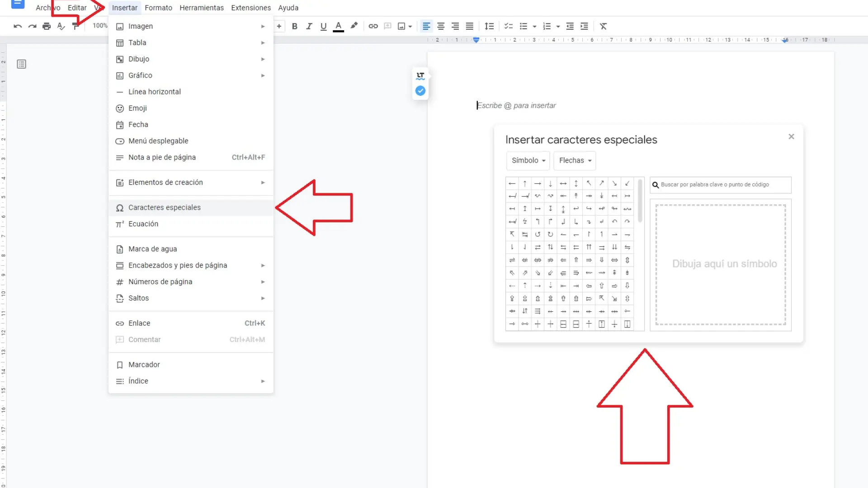Open the Símbolo category dropdown
The image size is (868, 488).
click(x=528, y=160)
